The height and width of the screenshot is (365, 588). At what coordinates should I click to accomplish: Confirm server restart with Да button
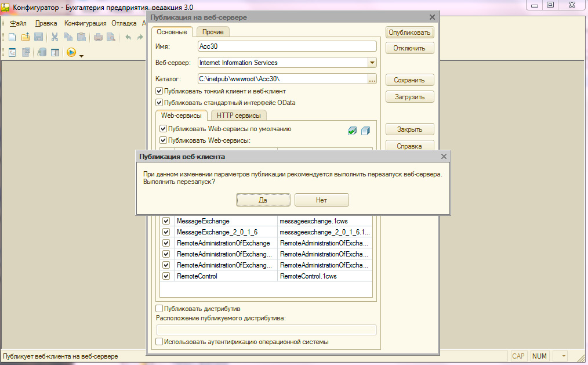[263, 200]
